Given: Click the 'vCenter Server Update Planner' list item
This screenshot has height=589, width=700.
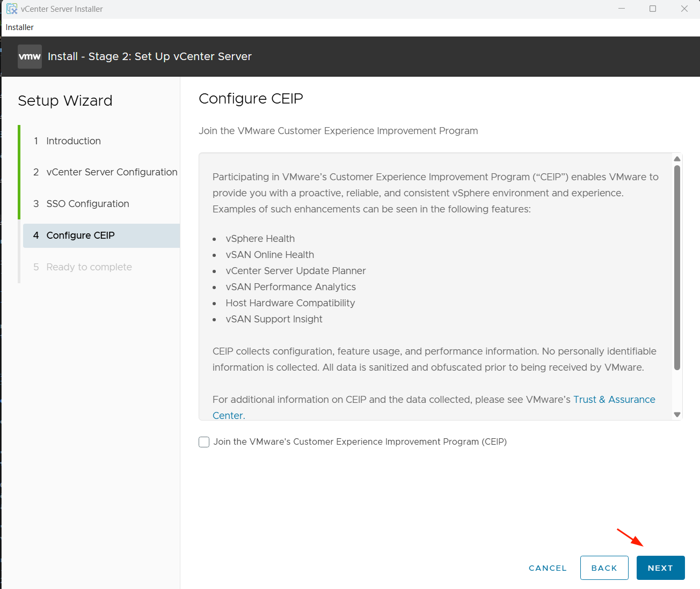Looking at the screenshot, I should click(296, 271).
